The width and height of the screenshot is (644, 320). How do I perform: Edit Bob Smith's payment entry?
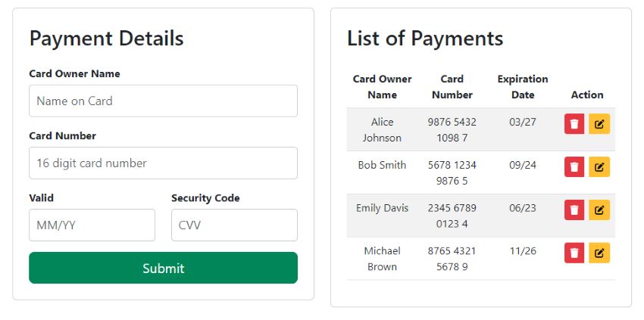click(599, 167)
